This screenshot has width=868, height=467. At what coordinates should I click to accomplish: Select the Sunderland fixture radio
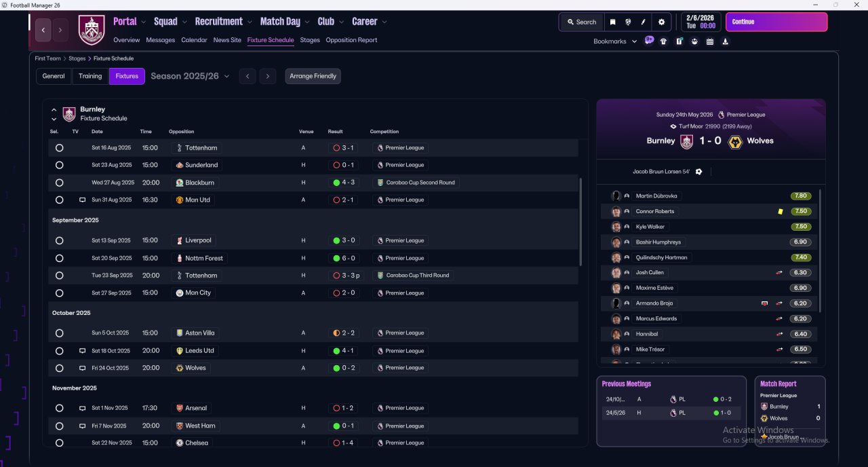click(59, 165)
